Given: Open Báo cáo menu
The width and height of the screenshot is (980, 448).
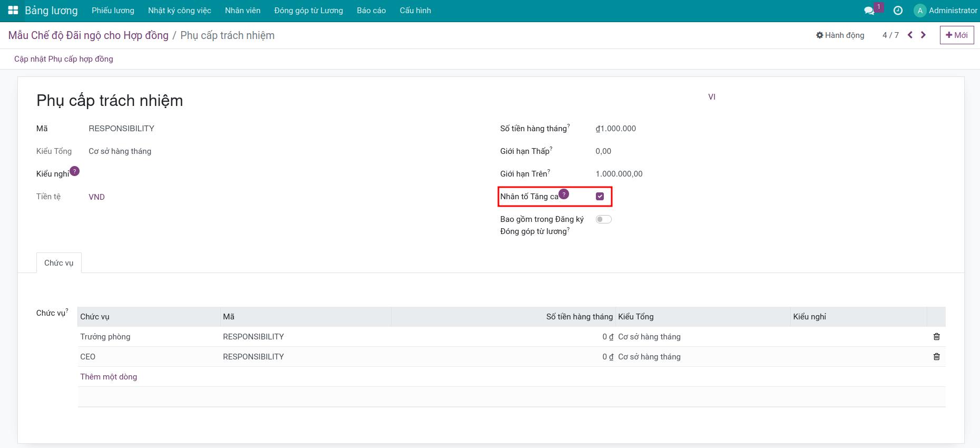Looking at the screenshot, I should (x=371, y=11).
